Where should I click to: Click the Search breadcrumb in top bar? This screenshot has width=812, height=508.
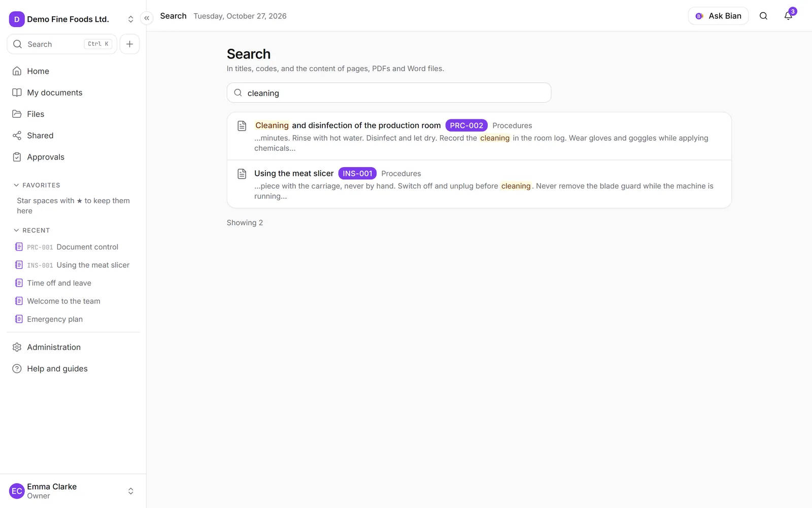click(173, 16)
